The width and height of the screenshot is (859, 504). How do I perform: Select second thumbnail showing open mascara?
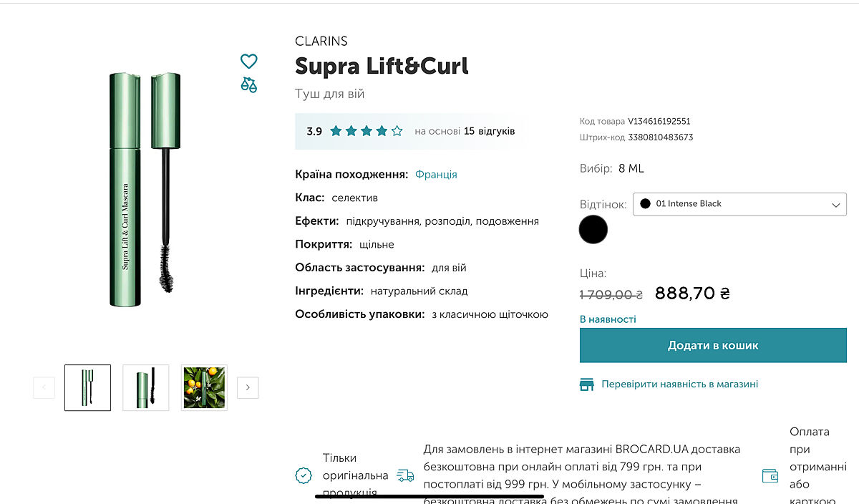(146, 387)
